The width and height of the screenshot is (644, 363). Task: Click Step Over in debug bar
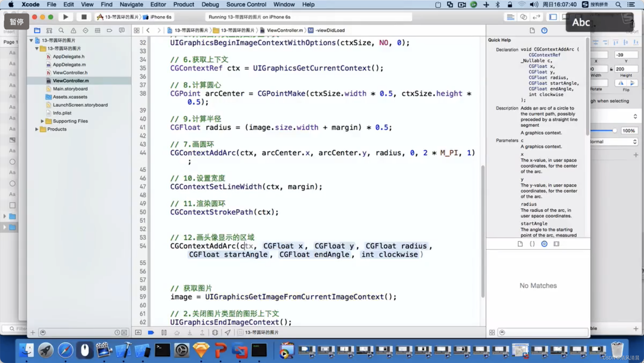pyautogui.click(x=177, y=332)
